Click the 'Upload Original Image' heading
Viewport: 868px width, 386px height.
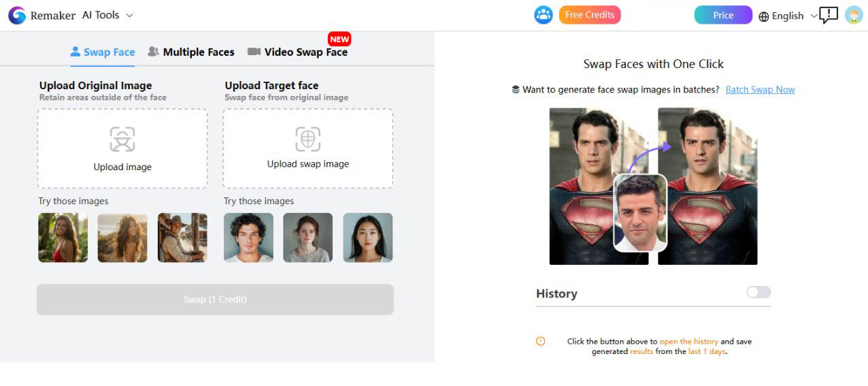click(96, 85)
